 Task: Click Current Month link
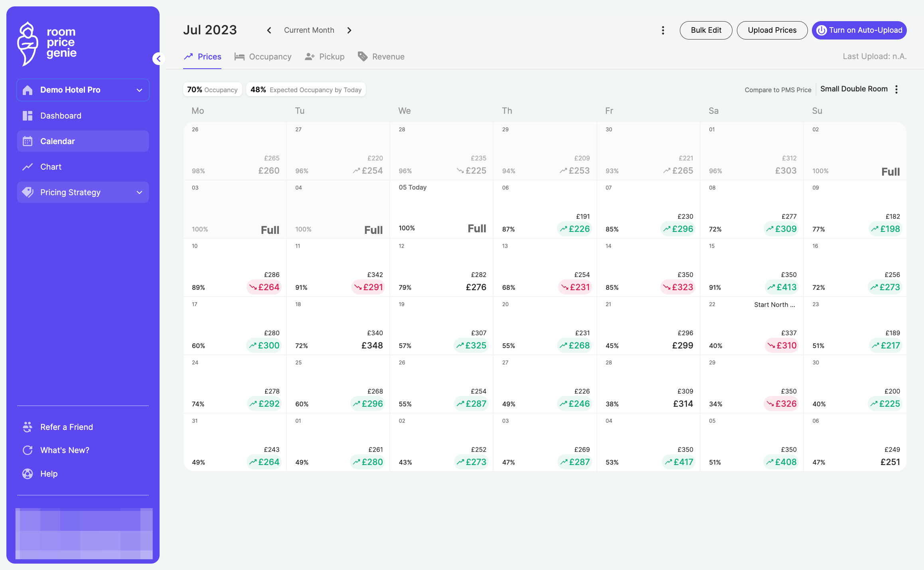309,30
